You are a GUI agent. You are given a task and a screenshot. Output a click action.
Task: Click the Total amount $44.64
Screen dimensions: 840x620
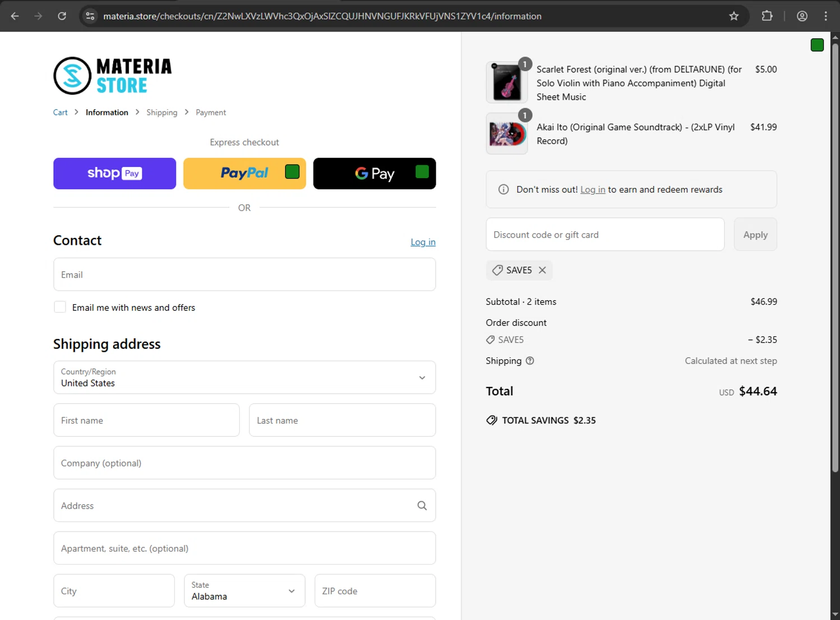point(758,391)
